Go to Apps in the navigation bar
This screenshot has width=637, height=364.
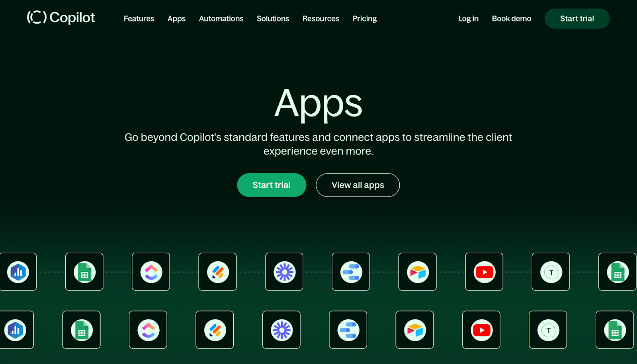pyautogui.click(x=176, y=19)
